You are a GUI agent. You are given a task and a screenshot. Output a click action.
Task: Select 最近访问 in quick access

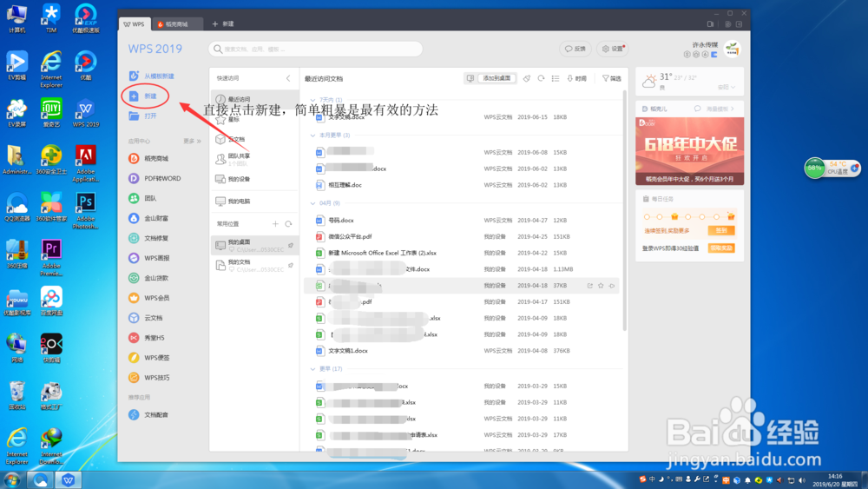254,99
